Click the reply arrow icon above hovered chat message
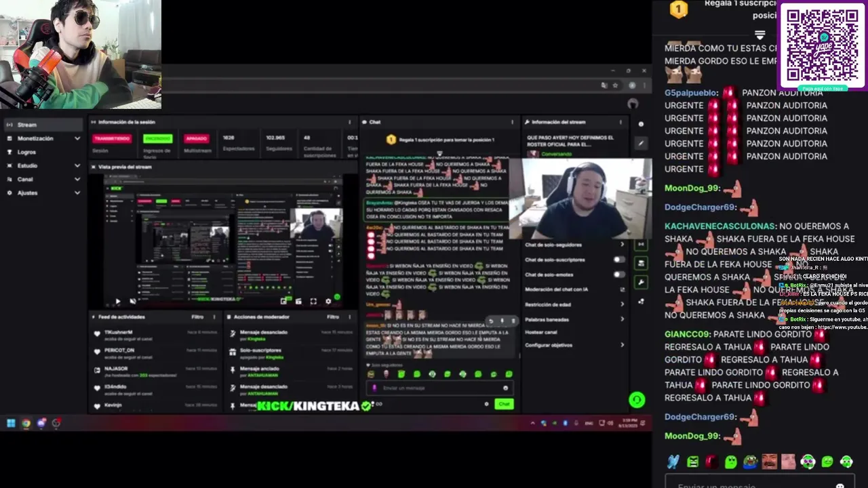This screenshot has width=868, height=488. (492, 321)
